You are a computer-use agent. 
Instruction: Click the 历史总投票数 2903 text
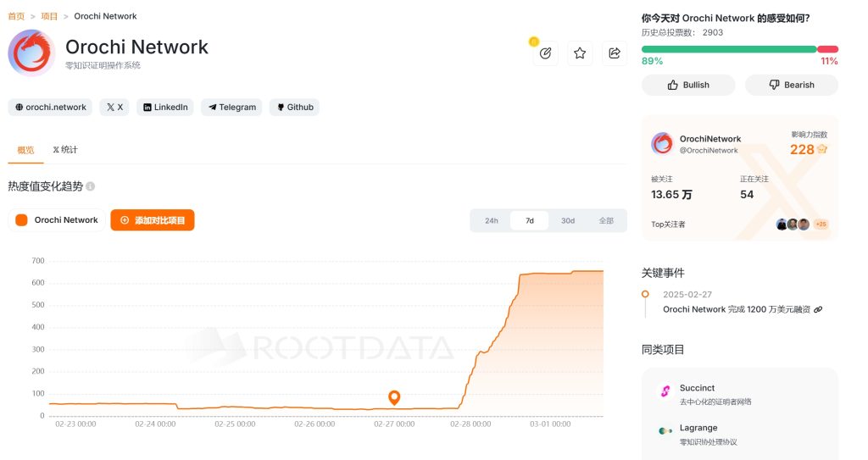click(682, 33)
